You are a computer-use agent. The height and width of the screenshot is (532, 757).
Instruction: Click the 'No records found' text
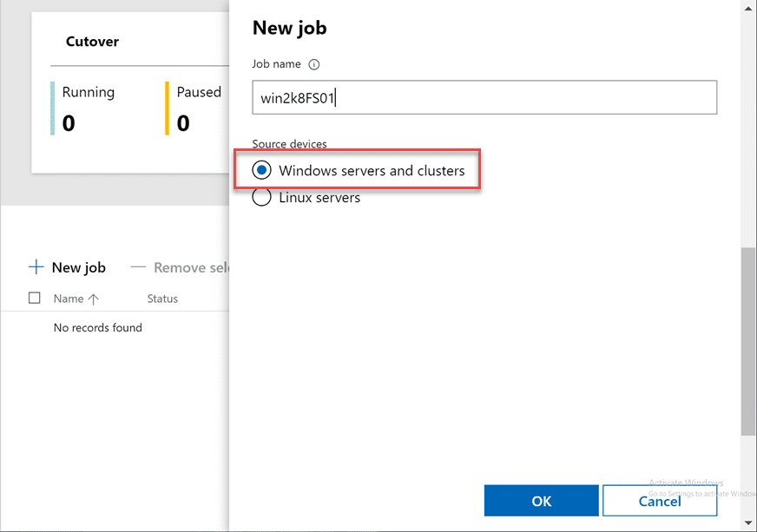tap(98, 327)
